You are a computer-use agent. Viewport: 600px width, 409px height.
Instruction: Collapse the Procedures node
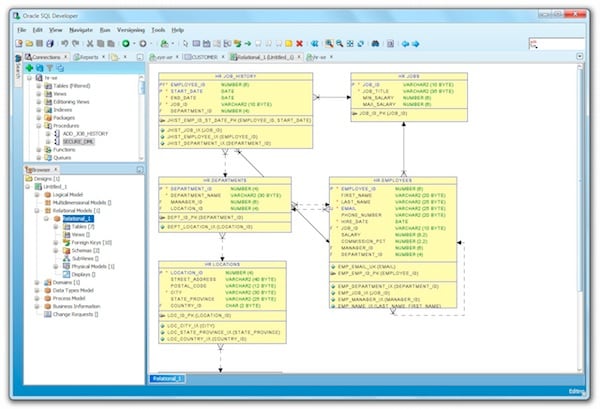click(x=39, y=125)
